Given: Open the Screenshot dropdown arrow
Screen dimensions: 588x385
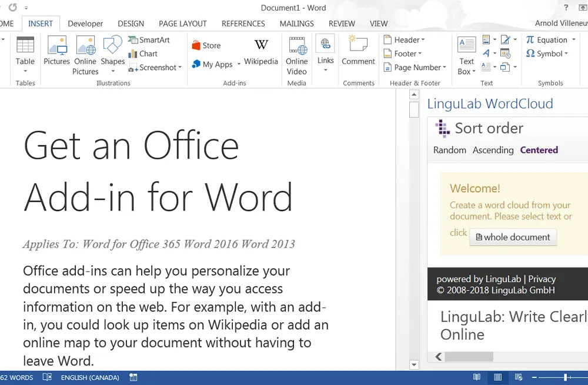Looking at the screenshot, I should 180,68.
